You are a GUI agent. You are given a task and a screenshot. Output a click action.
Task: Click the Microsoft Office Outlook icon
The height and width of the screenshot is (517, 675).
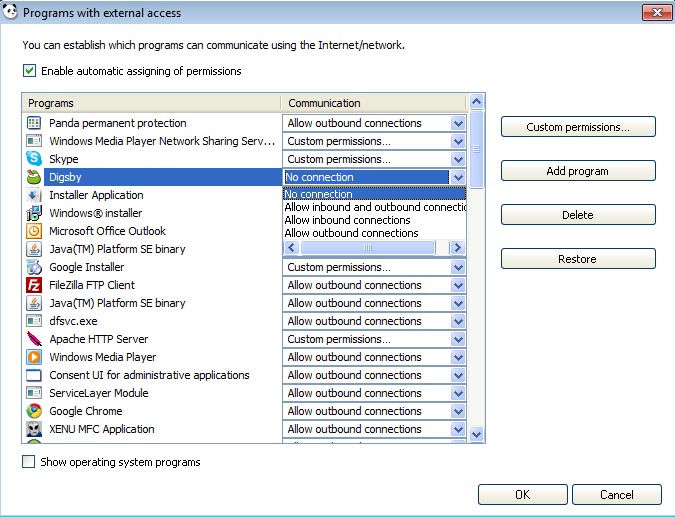(34, 231)
